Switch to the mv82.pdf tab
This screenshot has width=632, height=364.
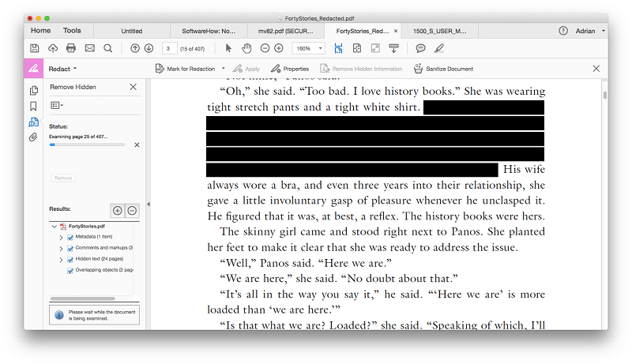coord(285,31)
